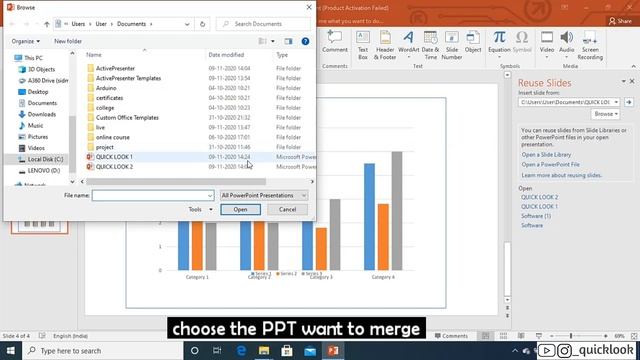The height and width of the screenshot is (360, 640).
Task: Click the horizontal scrollbar in file list
Action: point(176,182)
